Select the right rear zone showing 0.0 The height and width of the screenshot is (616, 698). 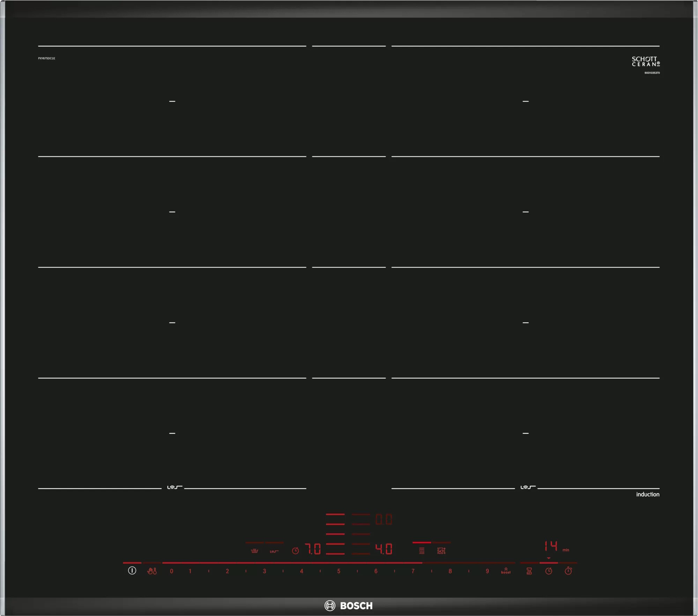[x=384, y=520]
